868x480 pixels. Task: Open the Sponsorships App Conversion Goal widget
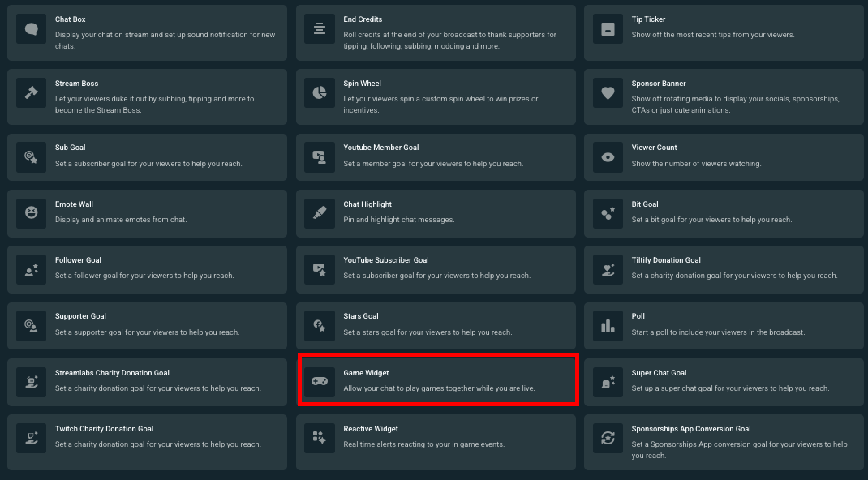724,442
